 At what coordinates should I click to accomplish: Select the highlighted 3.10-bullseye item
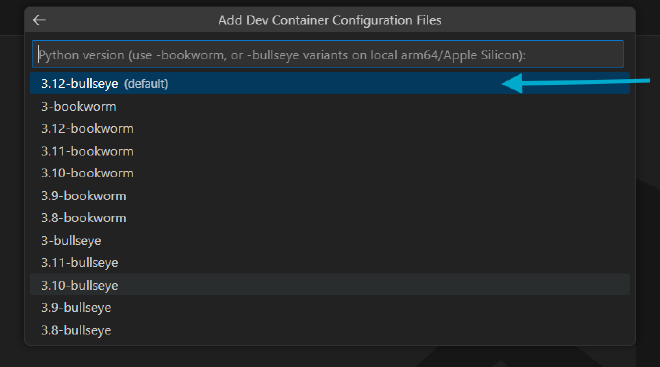[330, 285]
